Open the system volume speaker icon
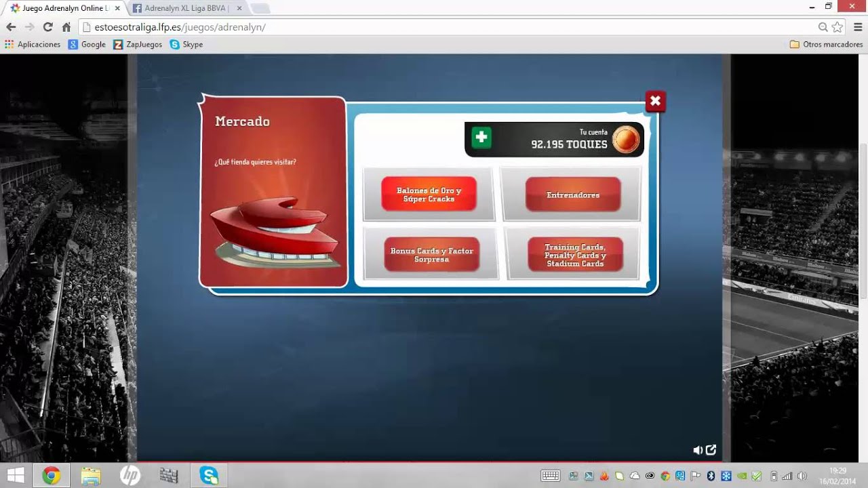 pyautogui.click(x=802, y=476)
